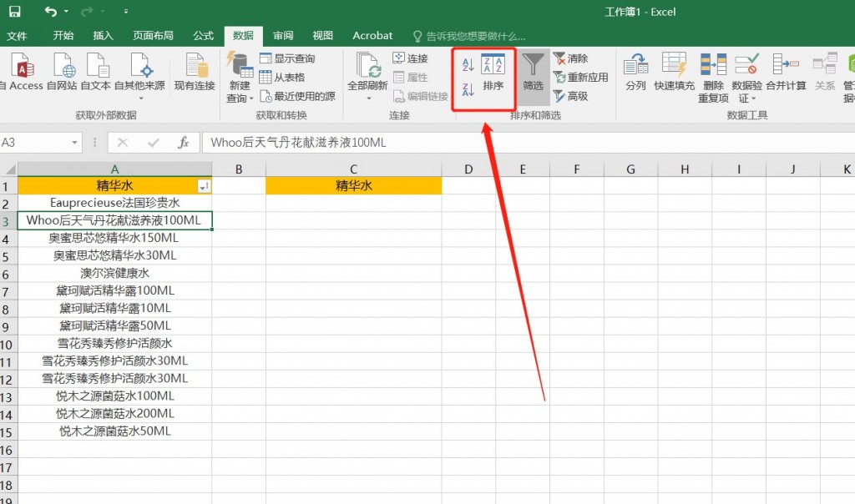Screen dimensions: 855x504
Task: Switch to the 公式 ribbon tab
Action: coord(204,35)
